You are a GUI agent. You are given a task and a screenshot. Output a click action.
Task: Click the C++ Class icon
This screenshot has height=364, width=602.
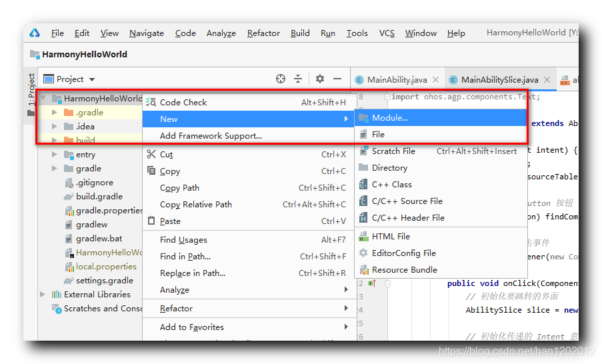363,184
